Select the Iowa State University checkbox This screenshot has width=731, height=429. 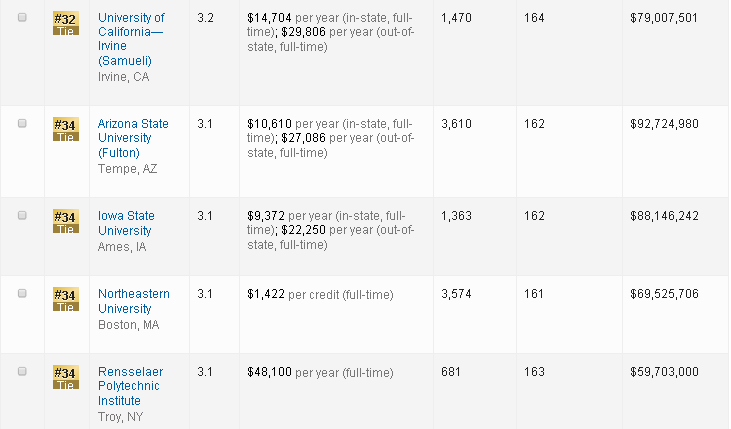(23, 216)
